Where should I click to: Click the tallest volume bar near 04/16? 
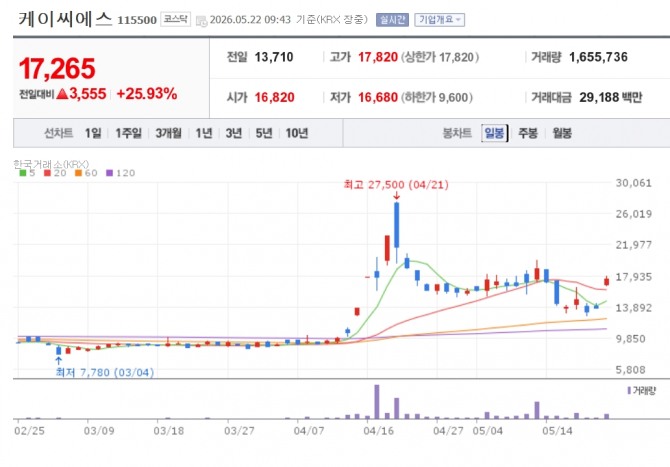(x=377, y=402)
